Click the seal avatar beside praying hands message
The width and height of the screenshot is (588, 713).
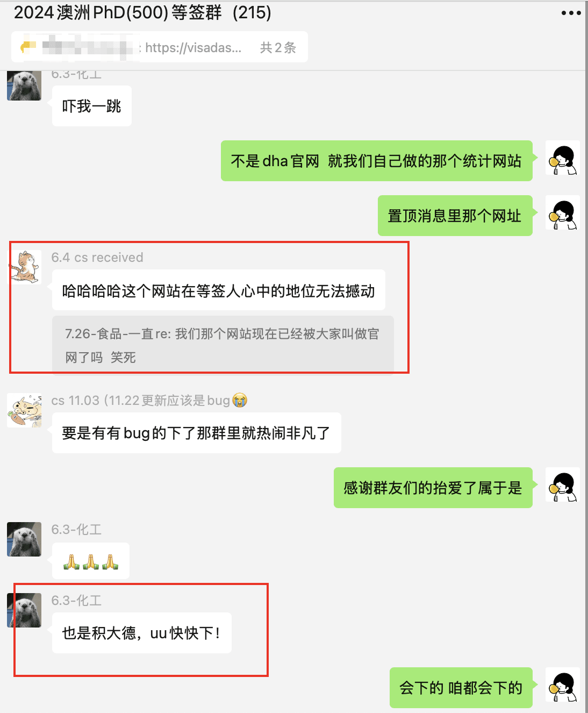pyautogui.click(x=24, y=539)
